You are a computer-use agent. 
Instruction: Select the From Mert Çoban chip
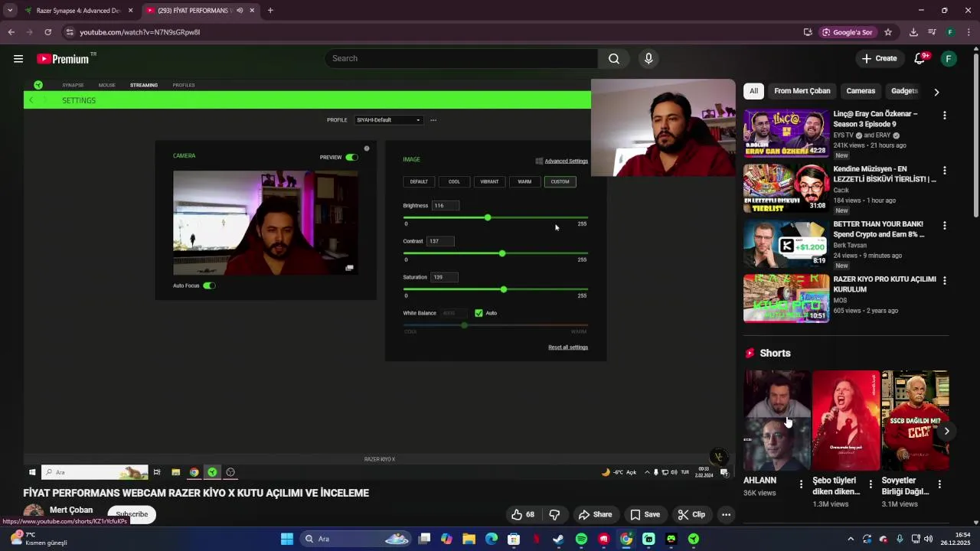tap(802, 91)
